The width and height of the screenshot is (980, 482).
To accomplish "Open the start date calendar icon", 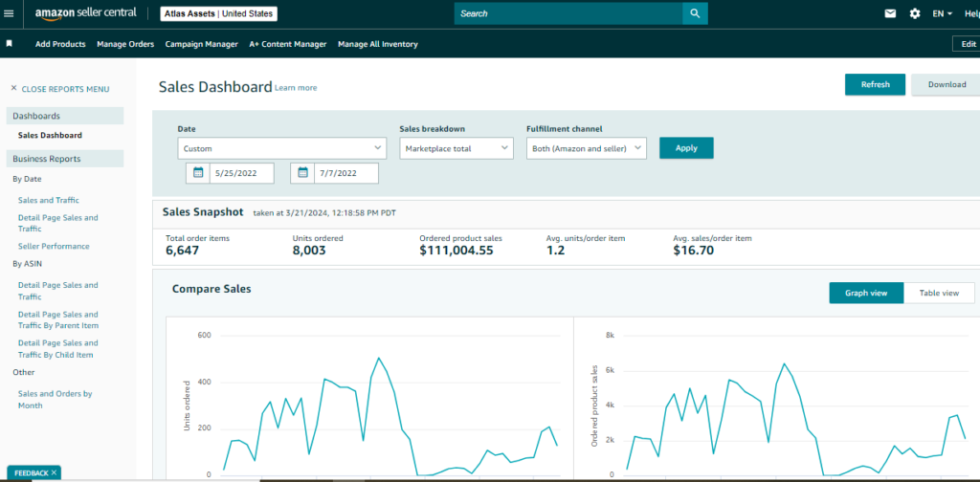I will (198, 173).
